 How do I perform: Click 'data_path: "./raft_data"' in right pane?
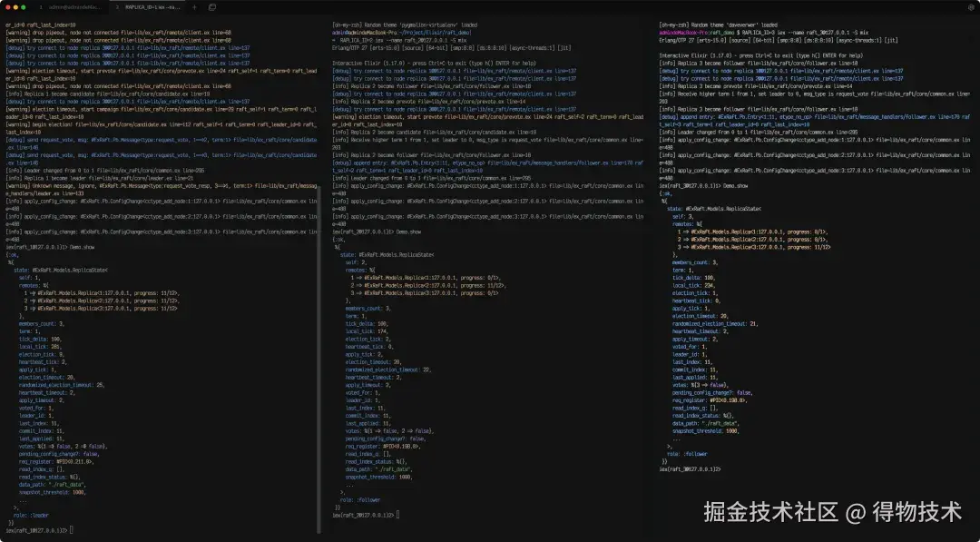[x=704, y=423]
